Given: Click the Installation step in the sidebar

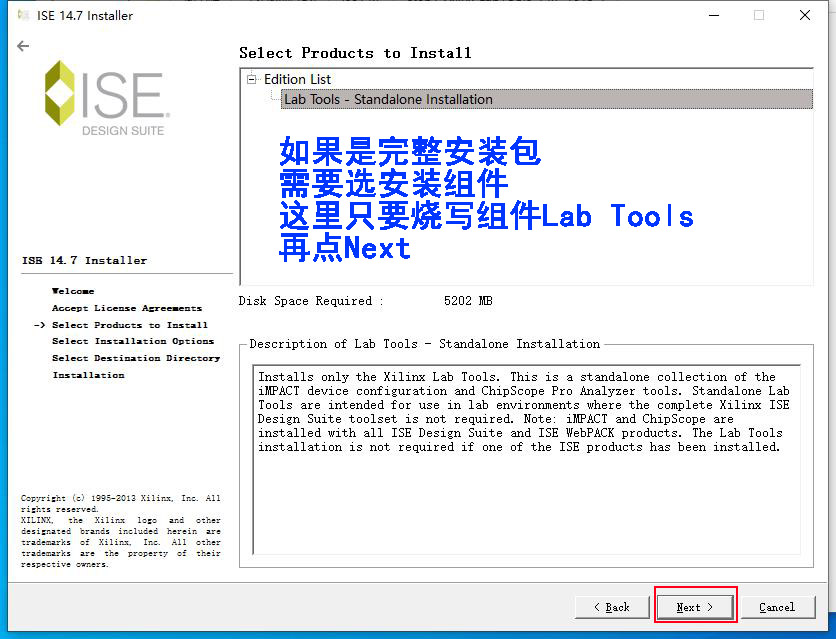Looking at the screenshot, I should point(89,375).
